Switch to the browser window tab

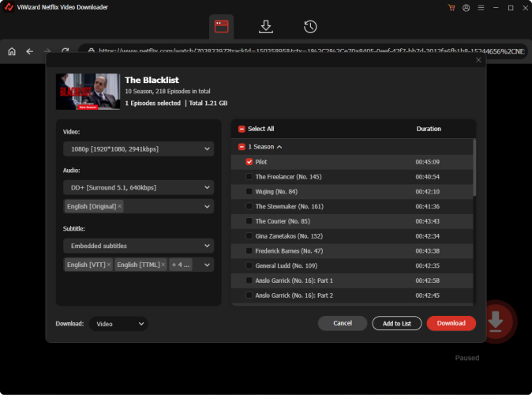click(221, 27)
